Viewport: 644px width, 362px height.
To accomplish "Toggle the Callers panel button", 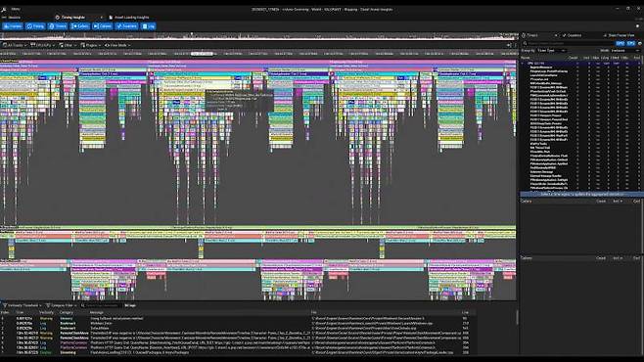I will point(79,26).
